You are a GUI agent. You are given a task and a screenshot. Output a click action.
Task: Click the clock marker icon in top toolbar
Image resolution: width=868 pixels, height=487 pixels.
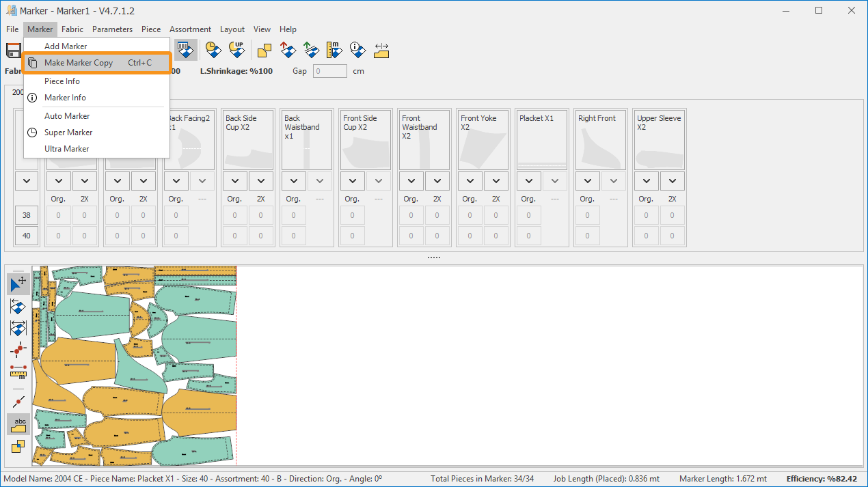(213, 50)
